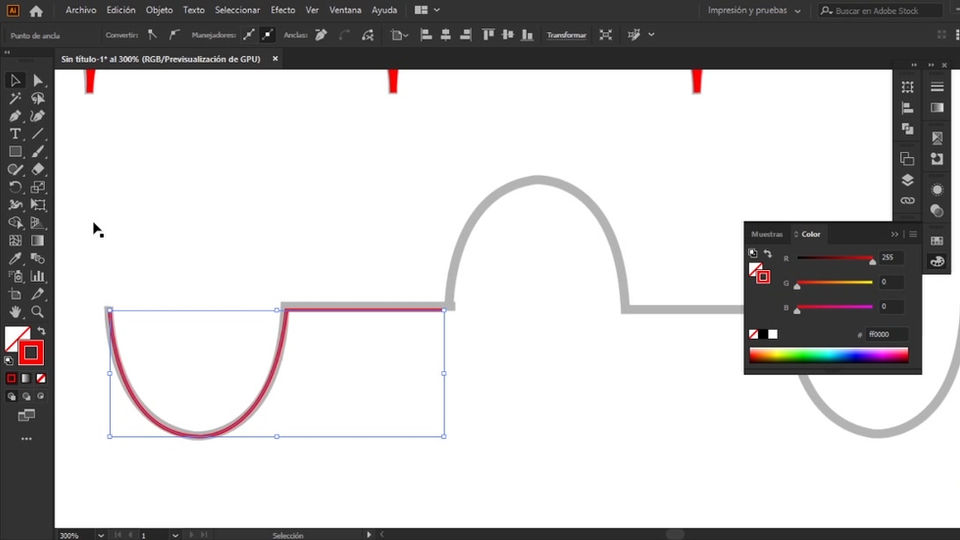Select the Type tool

15,133
